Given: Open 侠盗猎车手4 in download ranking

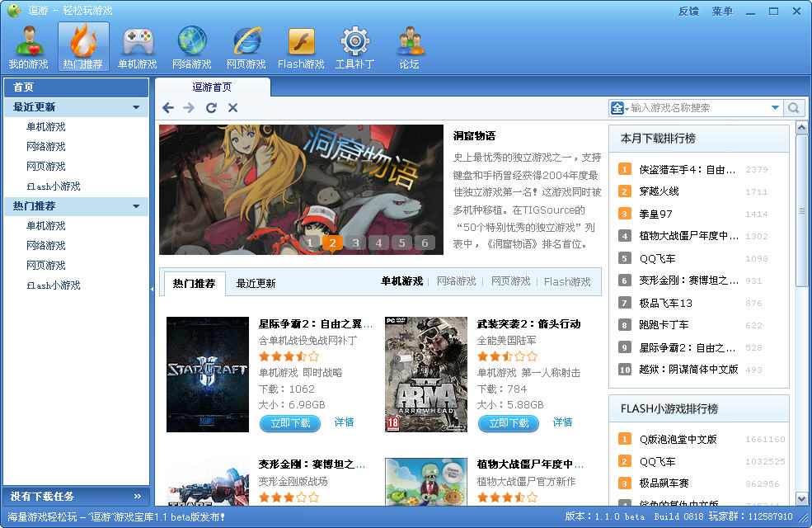Looking at the screenshot, I should 688,169.
